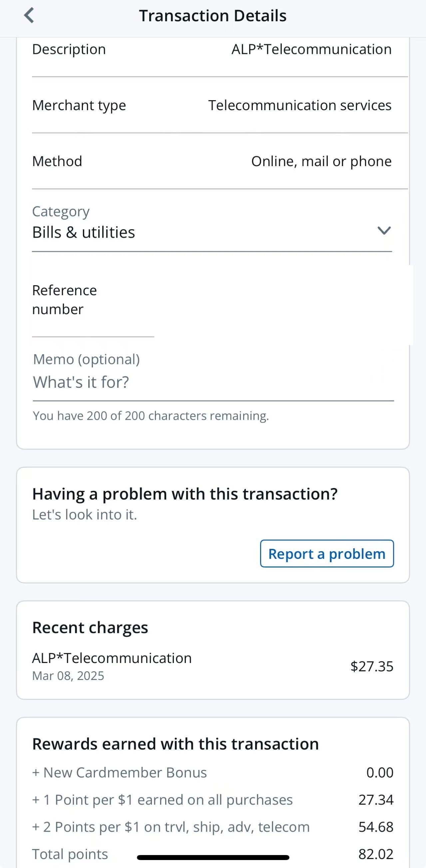Open the ALP*Telecommunication recent charge
This screenshot has width=426, height=868.
pyautogui.click(x=112, y=658)
